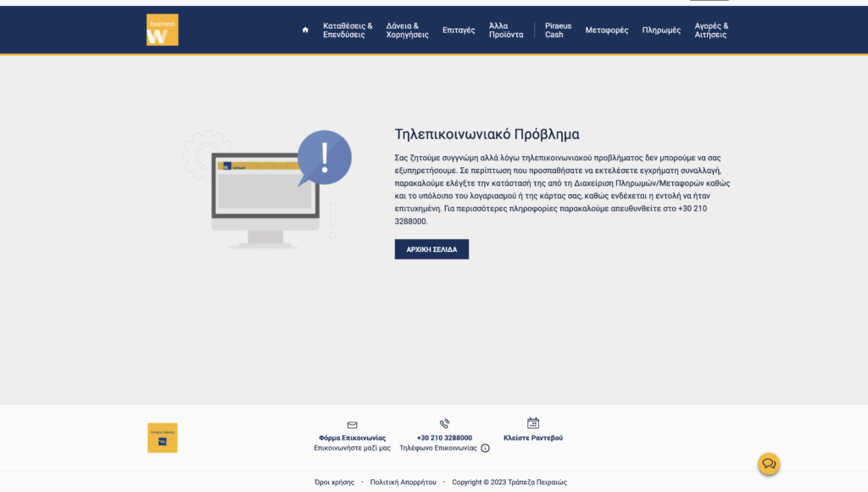Image resolution: width=868 pixels, height=492 pixels.
Task: Select Πληρωμές from the top navigation
Action: [661, 31]
